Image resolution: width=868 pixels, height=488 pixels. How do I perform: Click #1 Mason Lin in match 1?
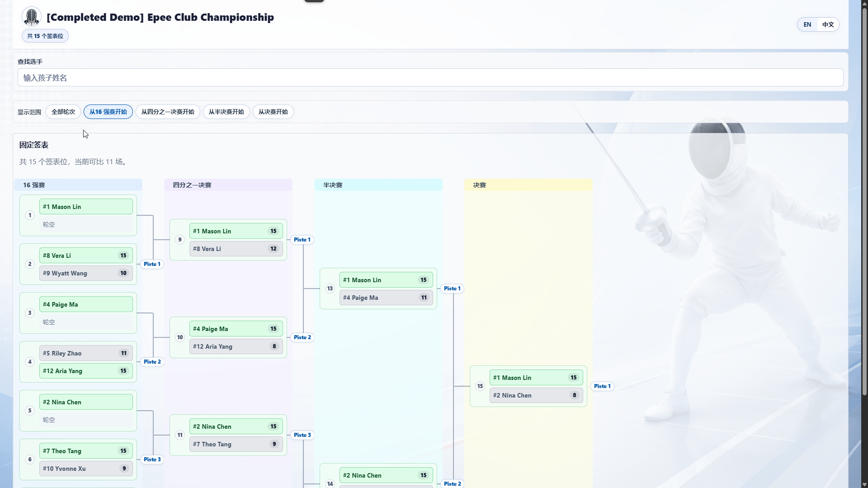pos(86,207)
